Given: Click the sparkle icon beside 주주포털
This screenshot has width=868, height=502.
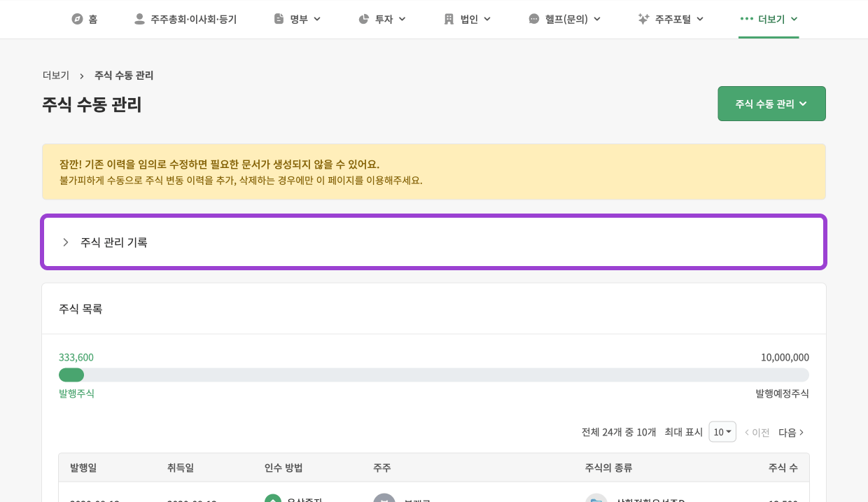Looking at the screenshot, I should 643,19.
